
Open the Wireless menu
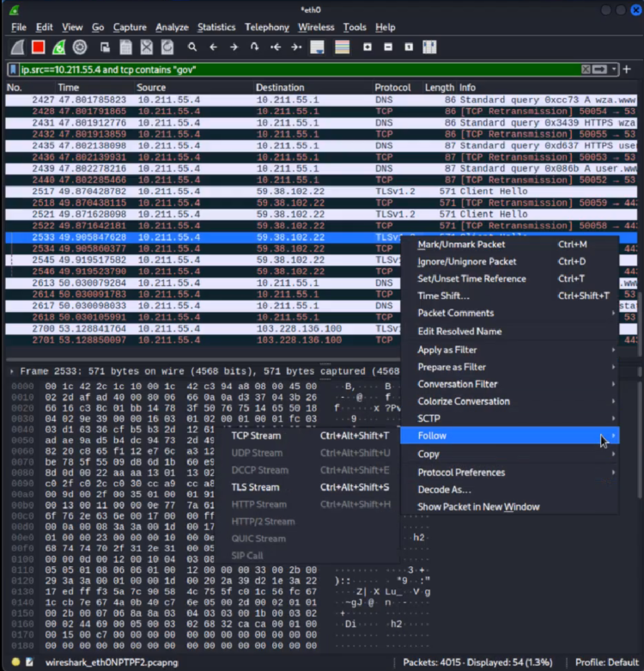tap(316, 27)
